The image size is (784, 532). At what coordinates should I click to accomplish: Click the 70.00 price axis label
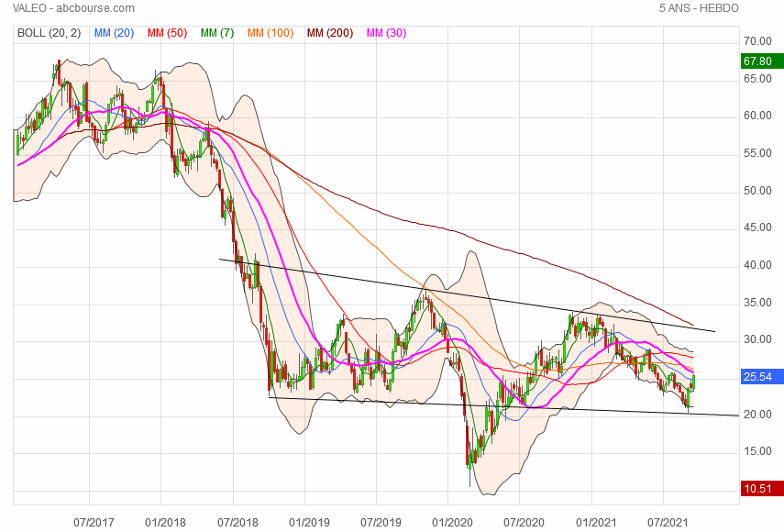tap(757, 41)
